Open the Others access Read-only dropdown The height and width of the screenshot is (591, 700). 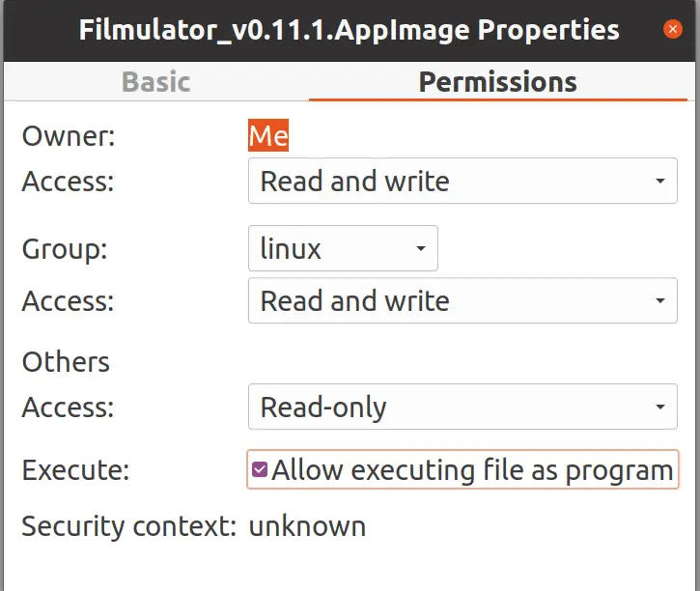click(462, 407)
